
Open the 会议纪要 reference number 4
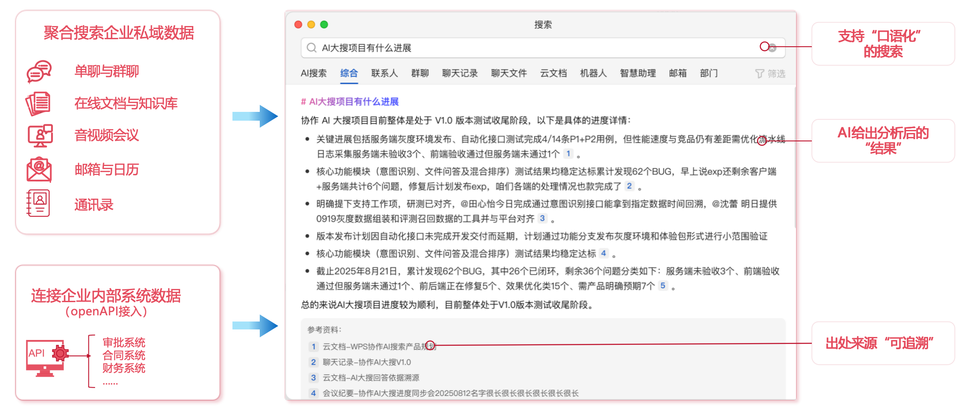pyautogui.click(x=450, y=393)
